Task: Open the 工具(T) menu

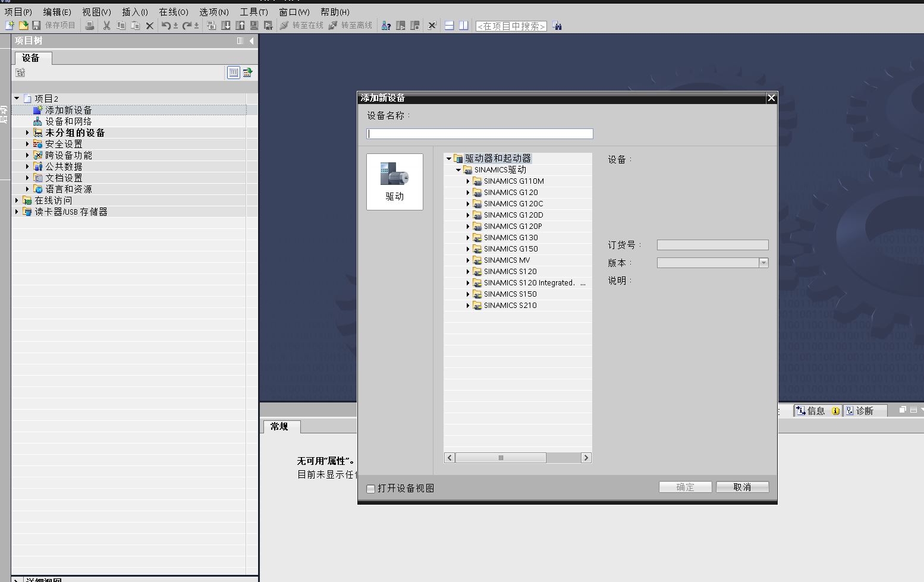Action: point(253,12)
